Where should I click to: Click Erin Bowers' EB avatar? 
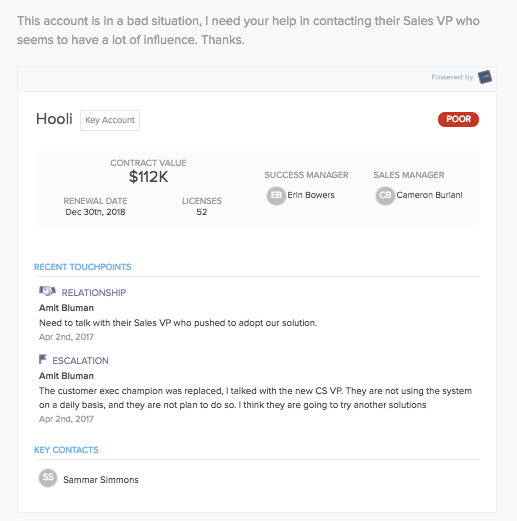point(276,195)
